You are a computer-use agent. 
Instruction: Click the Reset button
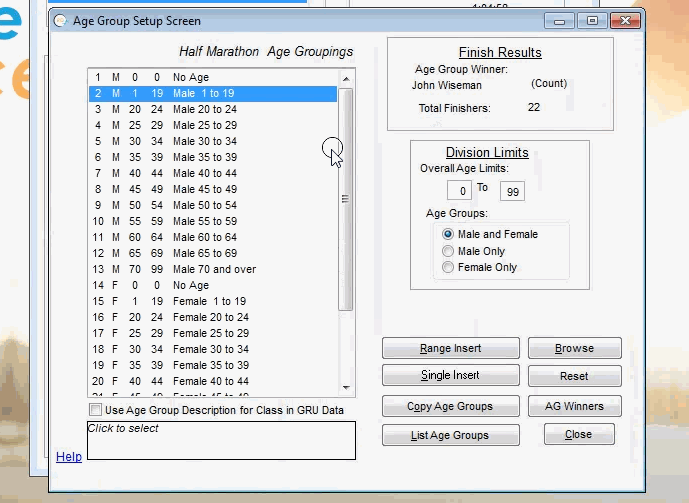pyautogui.click(x=575, y=376)
